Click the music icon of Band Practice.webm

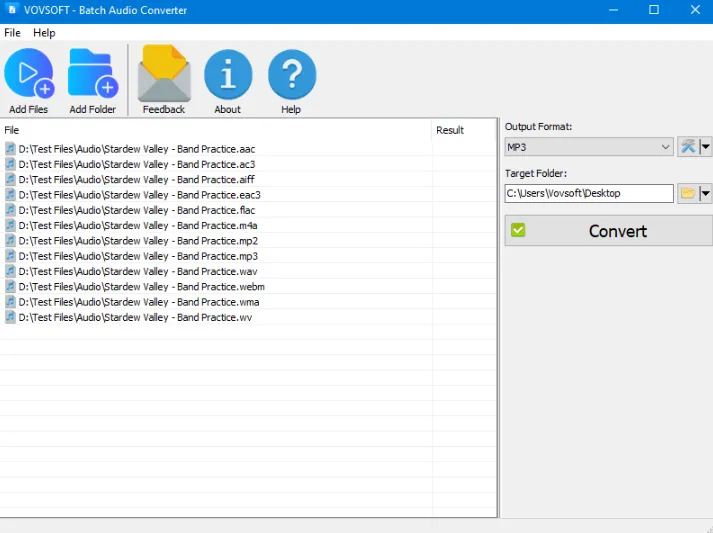(10, 287)
